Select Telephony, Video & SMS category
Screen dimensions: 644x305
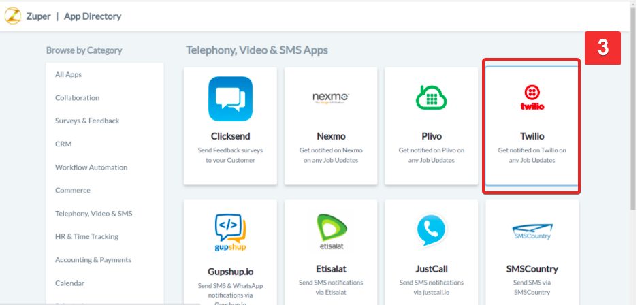[x=94, y=214]
